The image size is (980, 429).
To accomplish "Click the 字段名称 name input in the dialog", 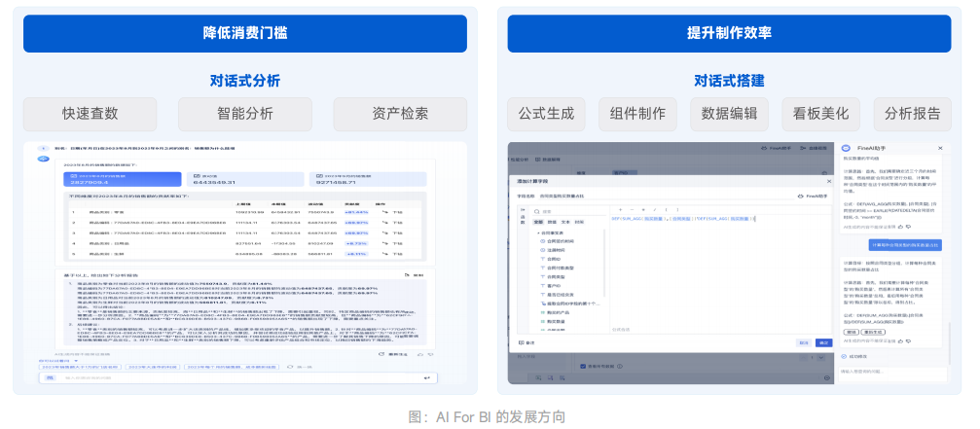I will click(x=667, y=197).
